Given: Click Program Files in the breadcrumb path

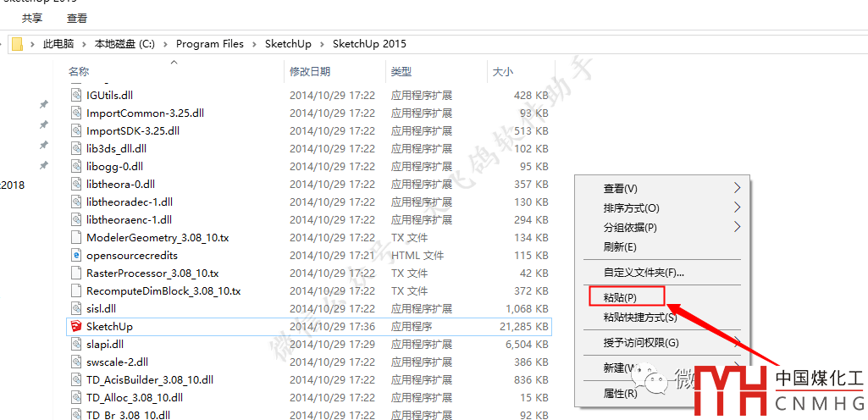Looking at the screenshot, I should (209, 44).
